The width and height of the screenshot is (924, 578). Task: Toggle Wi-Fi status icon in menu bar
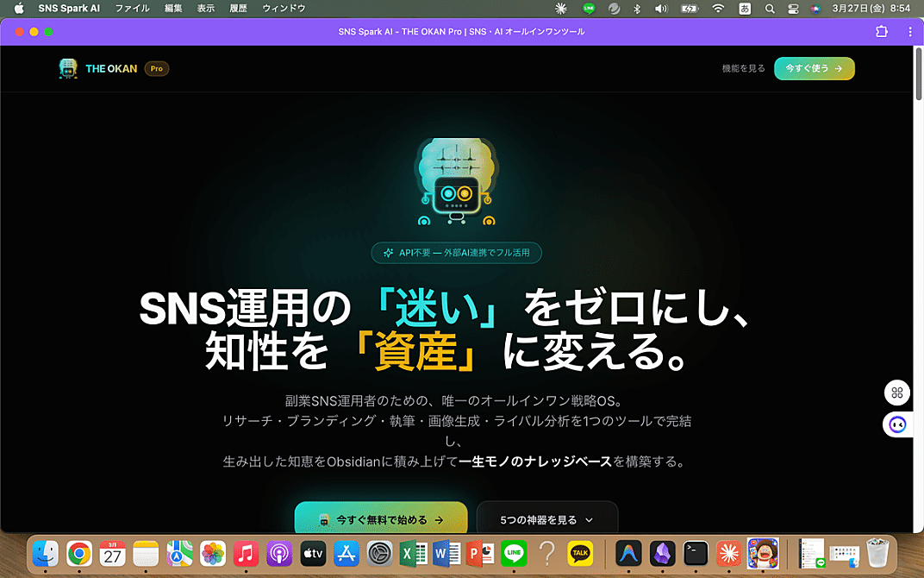click(718, 8)
